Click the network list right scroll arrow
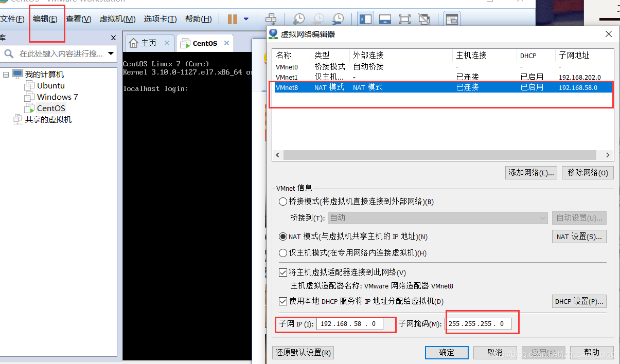This screenshot has width=620, height=364. click(608, 155)
